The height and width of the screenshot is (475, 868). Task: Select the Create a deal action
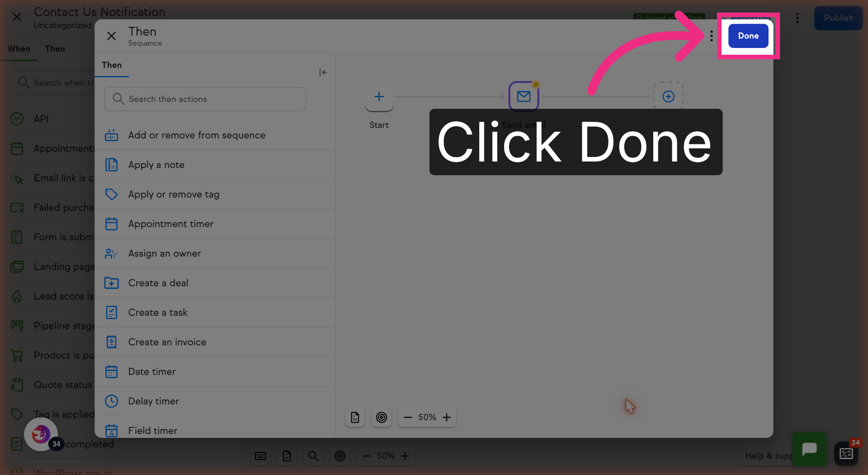[x=215, y=283]
